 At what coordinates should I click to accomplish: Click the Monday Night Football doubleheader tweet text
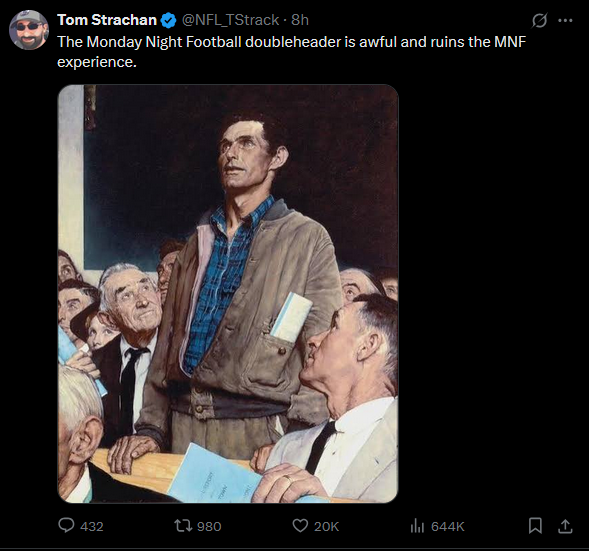coord(291,52)
